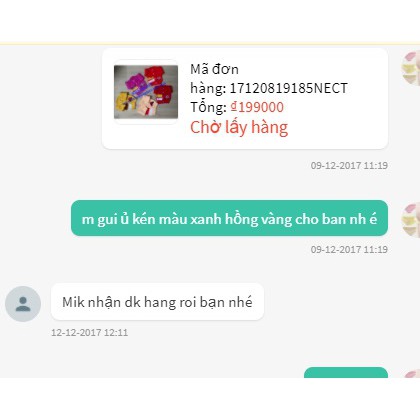The image size is (420, 420).
Task: Open the seller avatar beside the order card
Action: point(411,68)
